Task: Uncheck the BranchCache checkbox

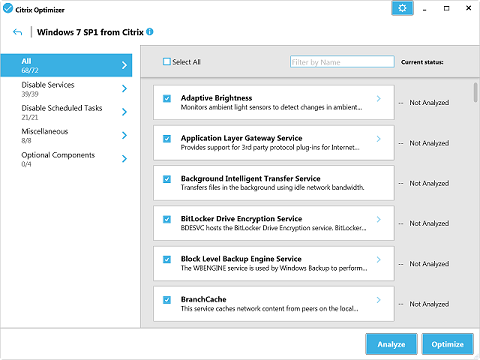Action: click(167, 300)
